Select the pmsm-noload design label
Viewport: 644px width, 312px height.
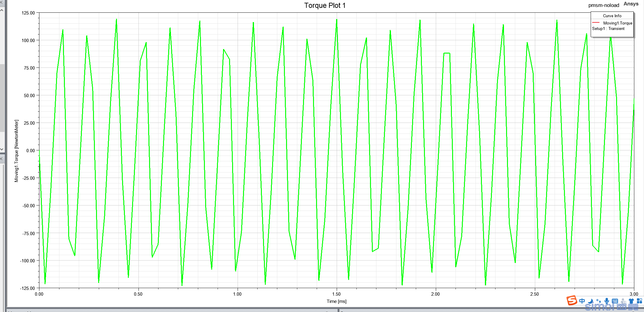pyautogui.click(x=604, y=5)
